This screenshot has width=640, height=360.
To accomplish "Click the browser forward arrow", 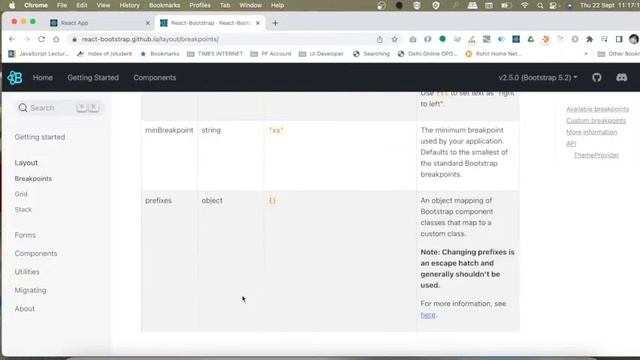I will (x=27, y=39).
